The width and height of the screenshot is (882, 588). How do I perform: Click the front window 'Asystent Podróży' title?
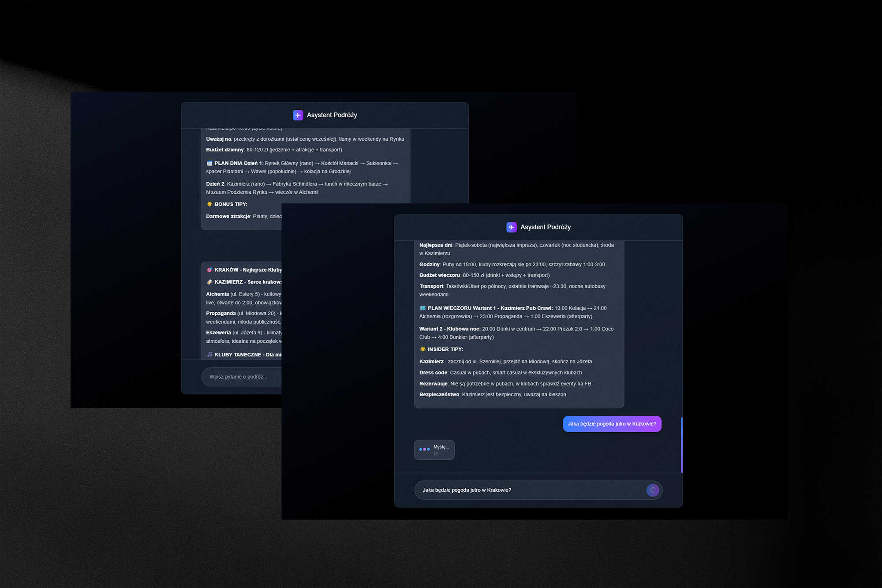[x=545, y=227]
